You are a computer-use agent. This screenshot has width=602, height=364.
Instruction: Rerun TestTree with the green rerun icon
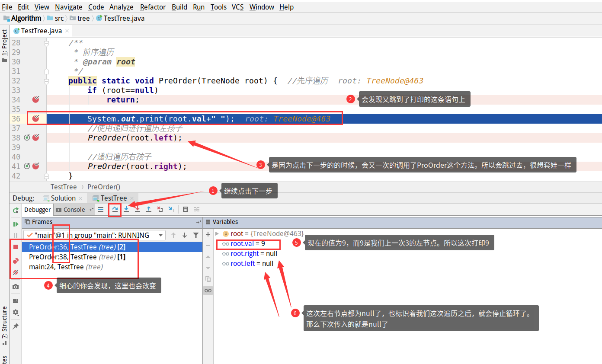tap(16, 210)
